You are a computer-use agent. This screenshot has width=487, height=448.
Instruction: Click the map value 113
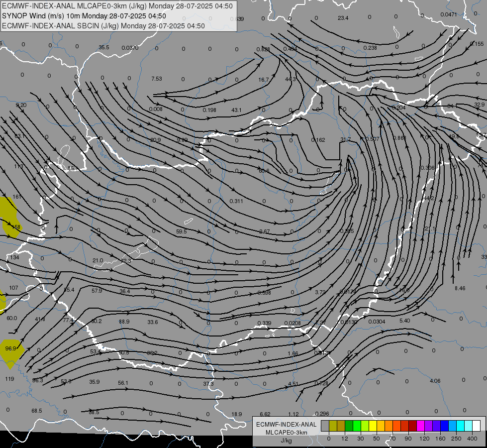point(18,166)
